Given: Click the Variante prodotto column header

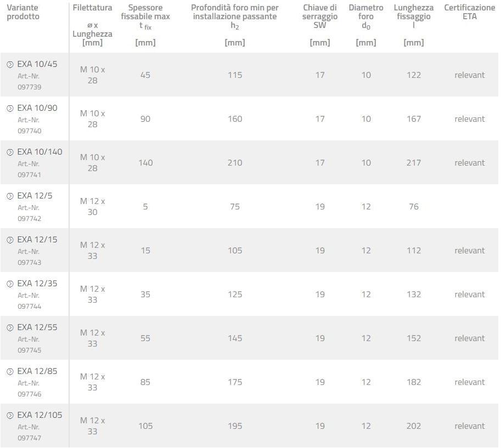Looking at the screenshot, I should coord(23,12).
